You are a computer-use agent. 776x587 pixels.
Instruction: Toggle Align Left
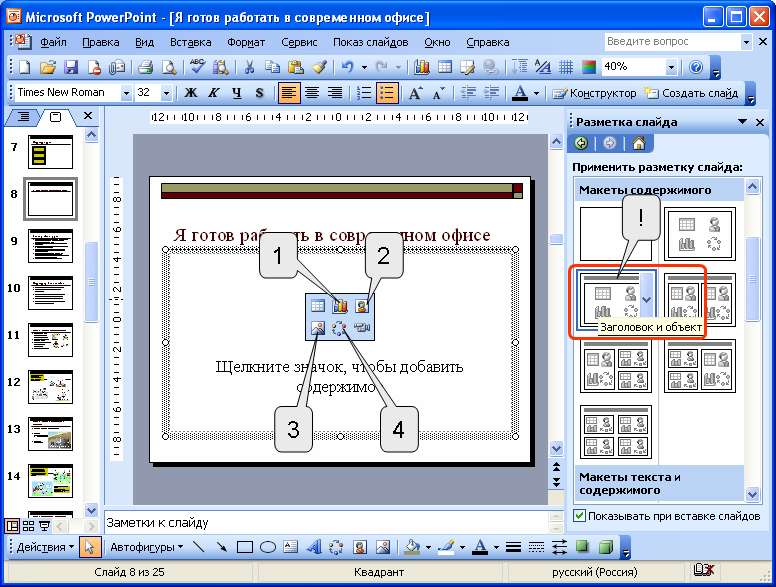(289, 93)
